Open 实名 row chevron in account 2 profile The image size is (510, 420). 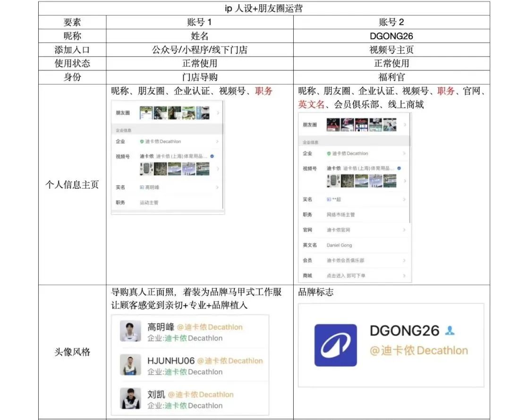404,199
